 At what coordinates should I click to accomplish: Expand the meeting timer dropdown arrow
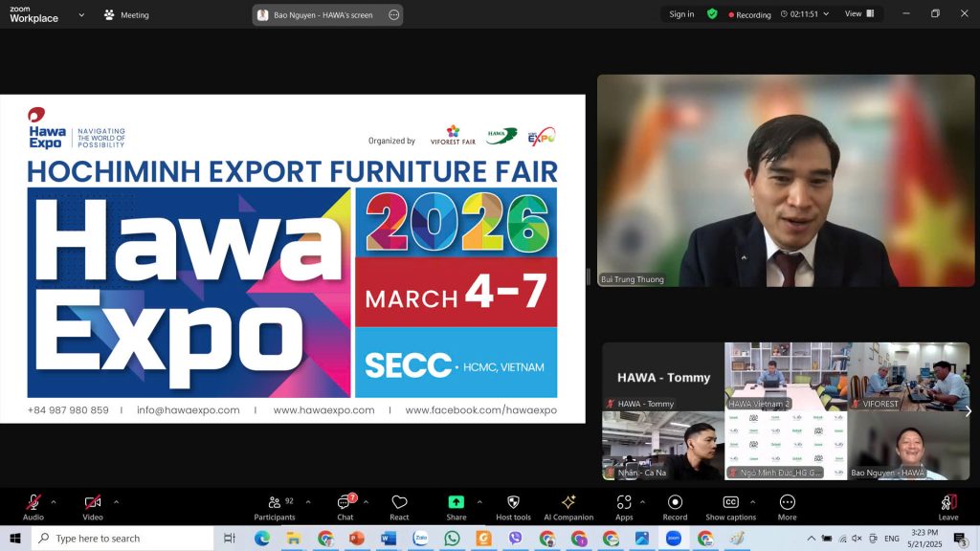tap(826, 13)
